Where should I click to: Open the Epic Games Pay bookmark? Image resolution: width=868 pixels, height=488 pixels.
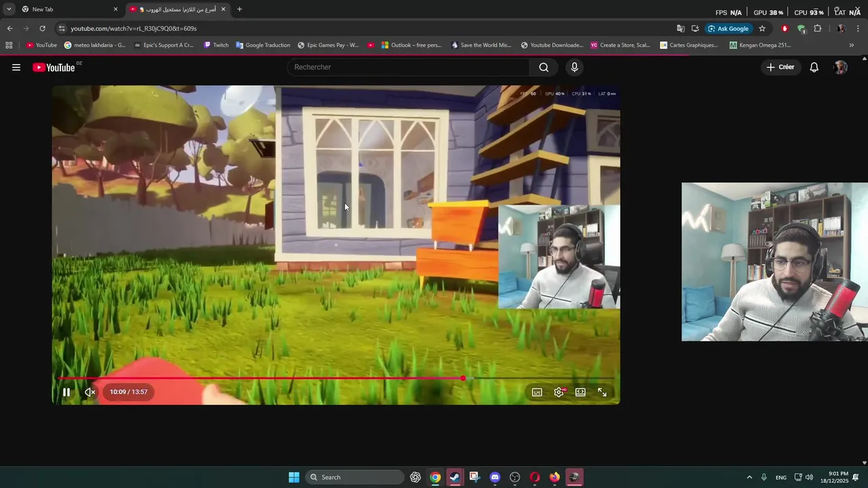(x=329, y=45)
